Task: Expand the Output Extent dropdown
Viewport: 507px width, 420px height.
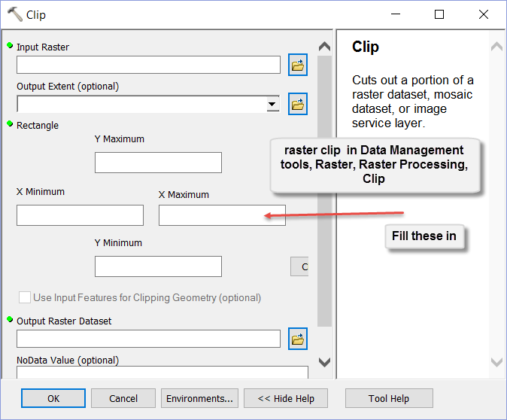Action: pyautogui.click(x=272, y=104)
